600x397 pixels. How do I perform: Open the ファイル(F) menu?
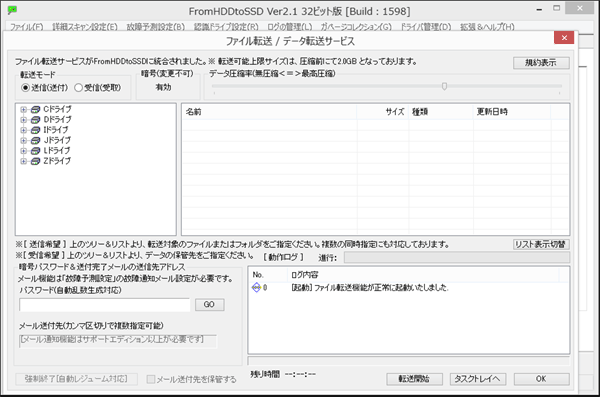point(26,27)
